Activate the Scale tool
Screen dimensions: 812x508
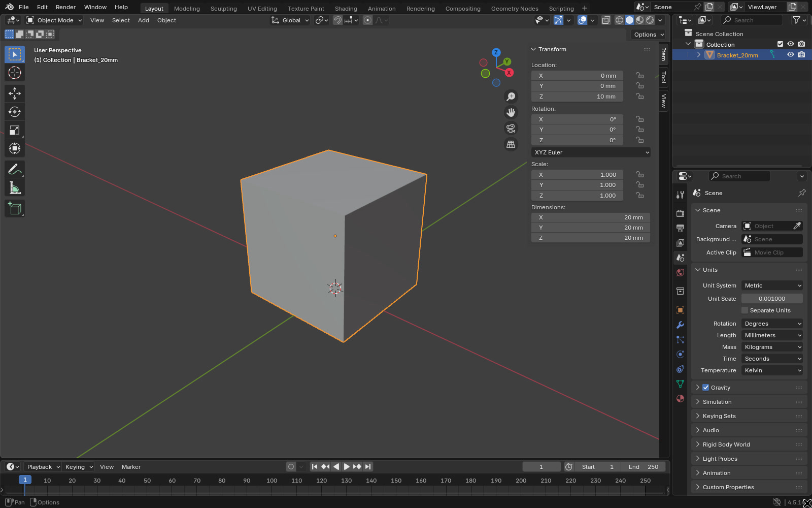tap(15, 130)
